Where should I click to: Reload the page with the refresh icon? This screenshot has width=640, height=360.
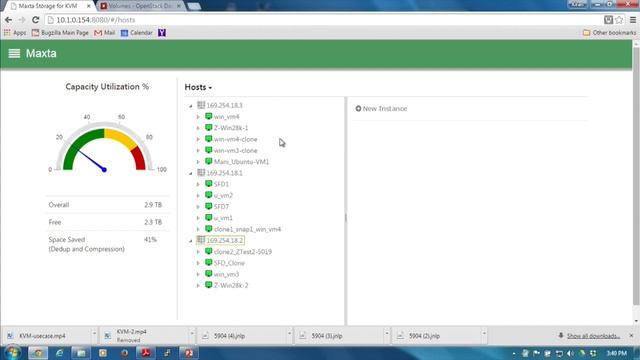36,20
